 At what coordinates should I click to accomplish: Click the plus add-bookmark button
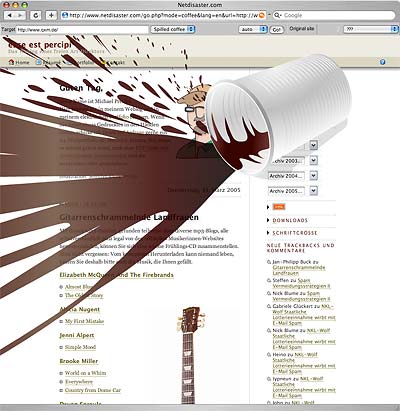[51, 15]
